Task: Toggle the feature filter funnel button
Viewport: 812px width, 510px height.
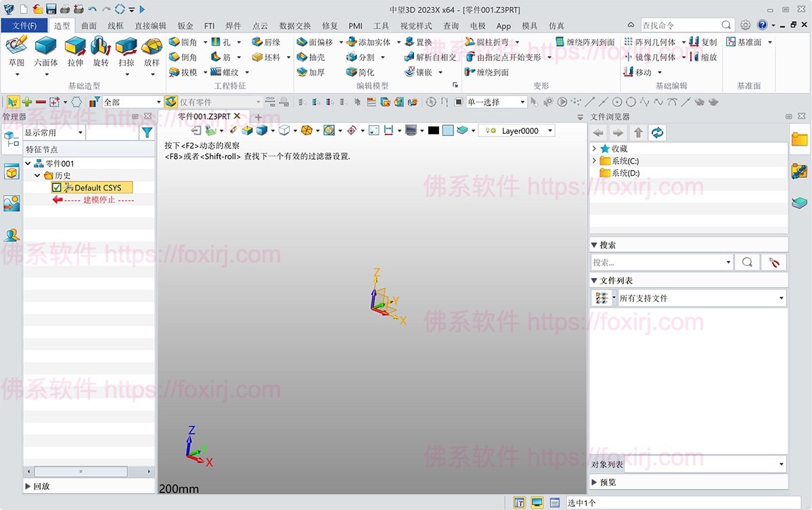Action: pos(146,133)
